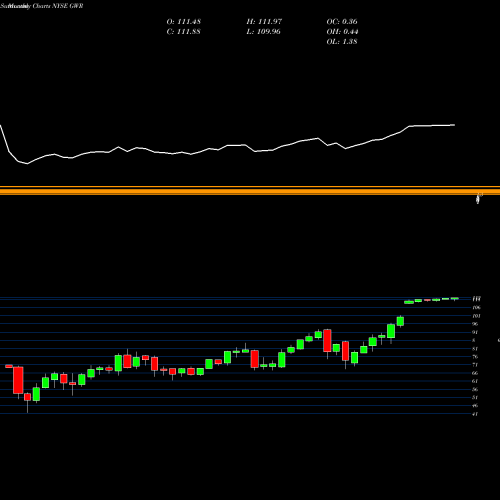Click the 56 price axis label
This screenshot has width=500, height=500.
[475, 389]
